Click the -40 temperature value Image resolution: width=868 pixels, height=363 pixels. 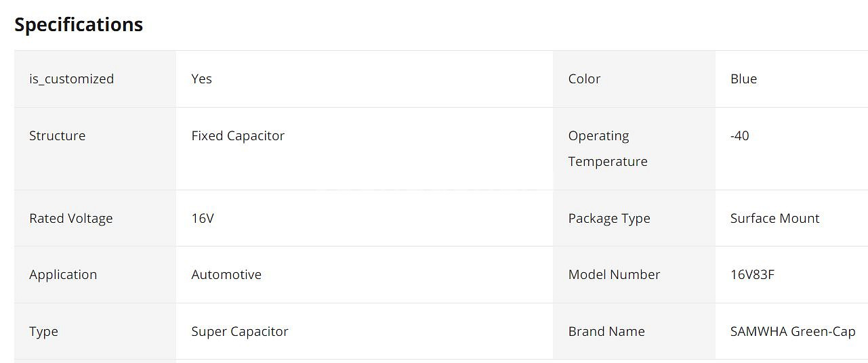(x=739, y=135)
